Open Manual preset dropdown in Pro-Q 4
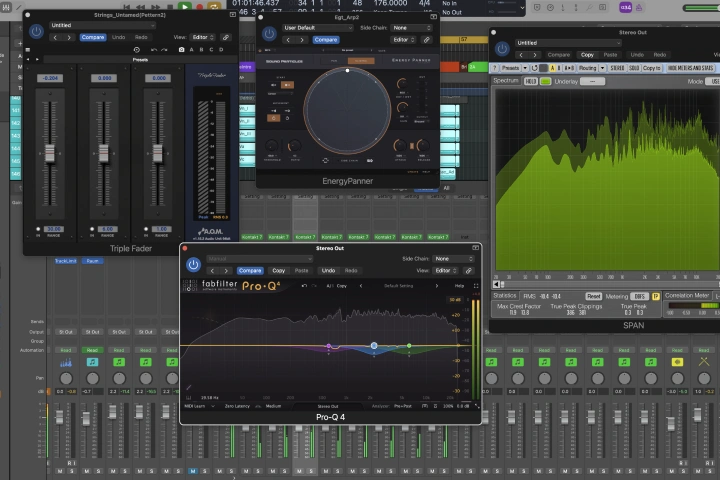 (x=259, y=259)
